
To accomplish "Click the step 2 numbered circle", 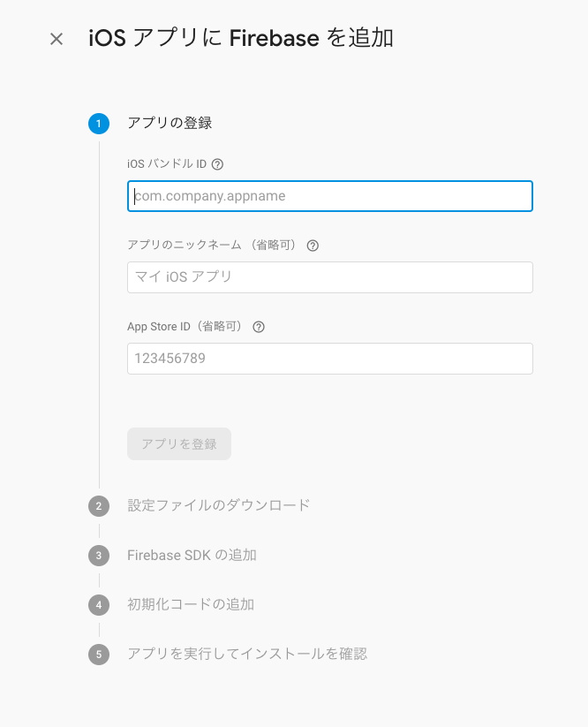I will 98,505.
